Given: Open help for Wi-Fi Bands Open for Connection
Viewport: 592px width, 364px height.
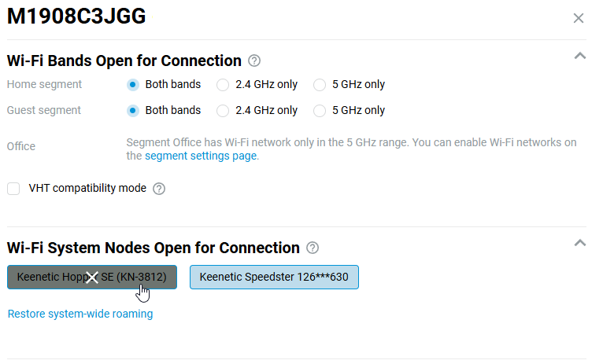Looking at the screenshot, I should coord(254,61).
